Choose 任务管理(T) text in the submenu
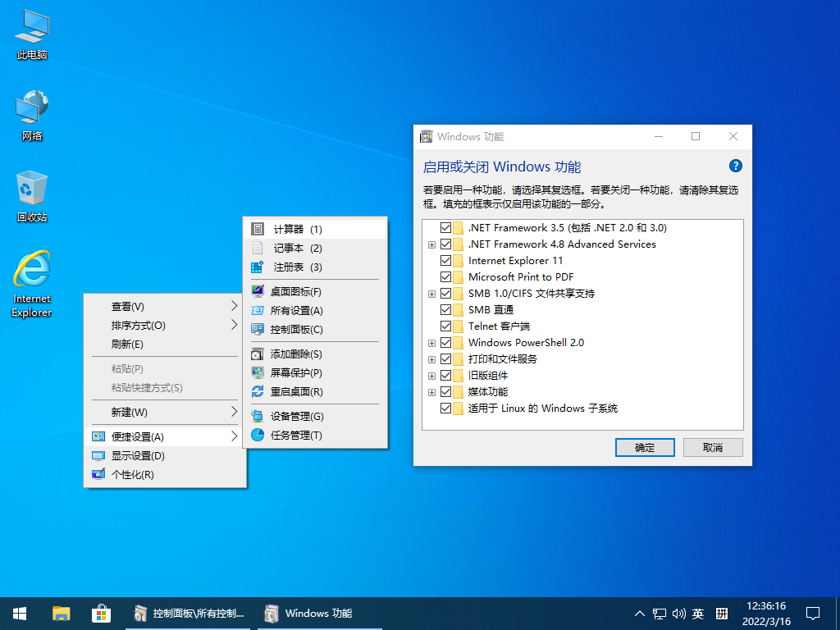 pyautogui.click(x=296, y=435)
